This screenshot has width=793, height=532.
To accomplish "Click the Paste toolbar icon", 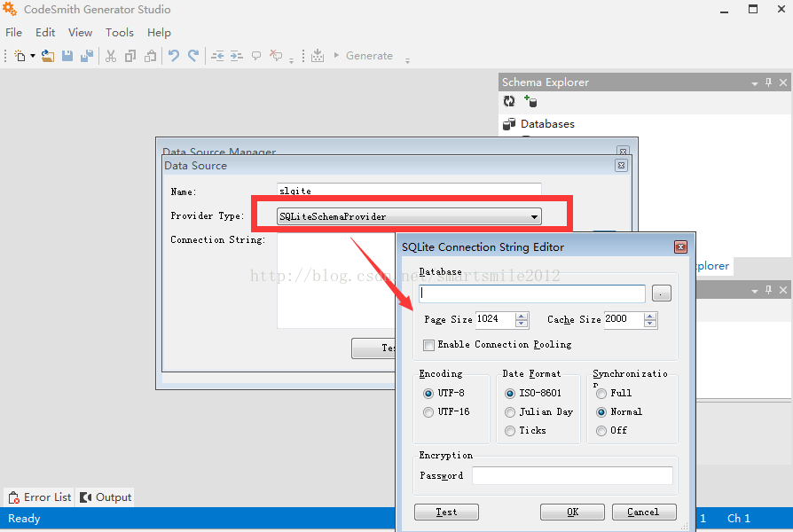I will coord(150,56).
